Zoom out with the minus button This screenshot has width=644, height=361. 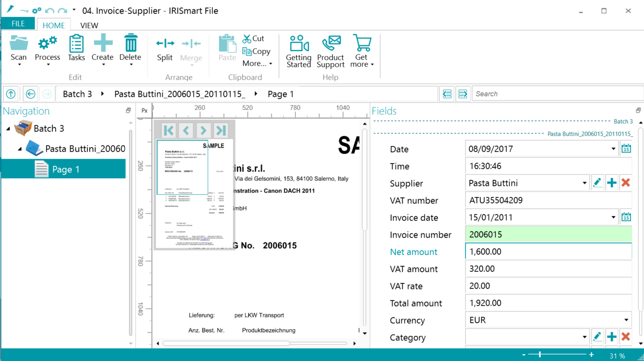(524, 354)
